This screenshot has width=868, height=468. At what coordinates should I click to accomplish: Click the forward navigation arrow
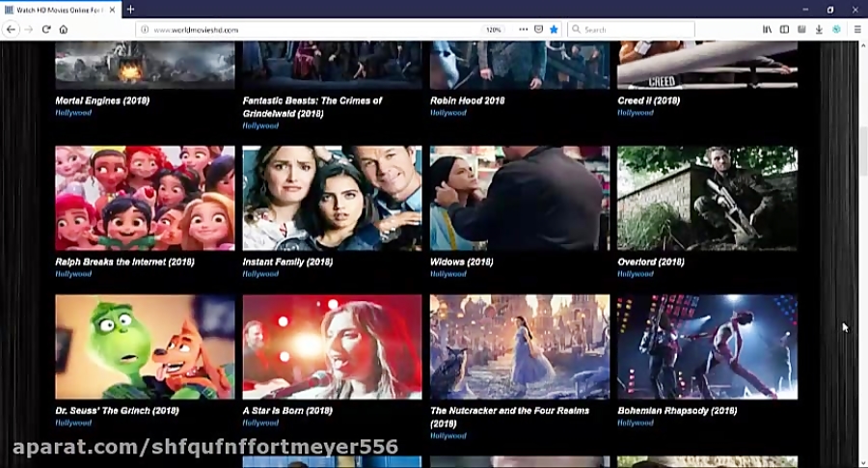[x=29, y=29]
